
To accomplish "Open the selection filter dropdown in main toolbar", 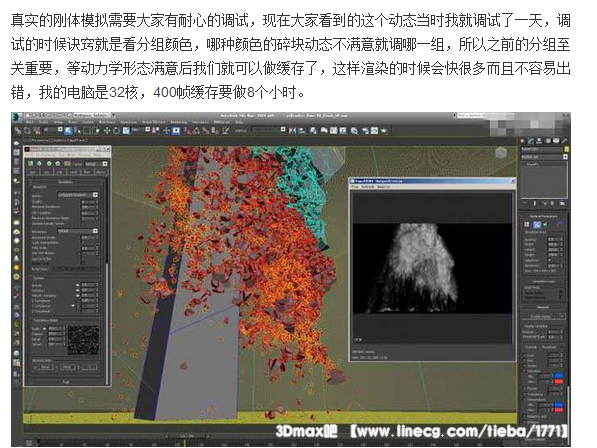I will click(53, 130).
